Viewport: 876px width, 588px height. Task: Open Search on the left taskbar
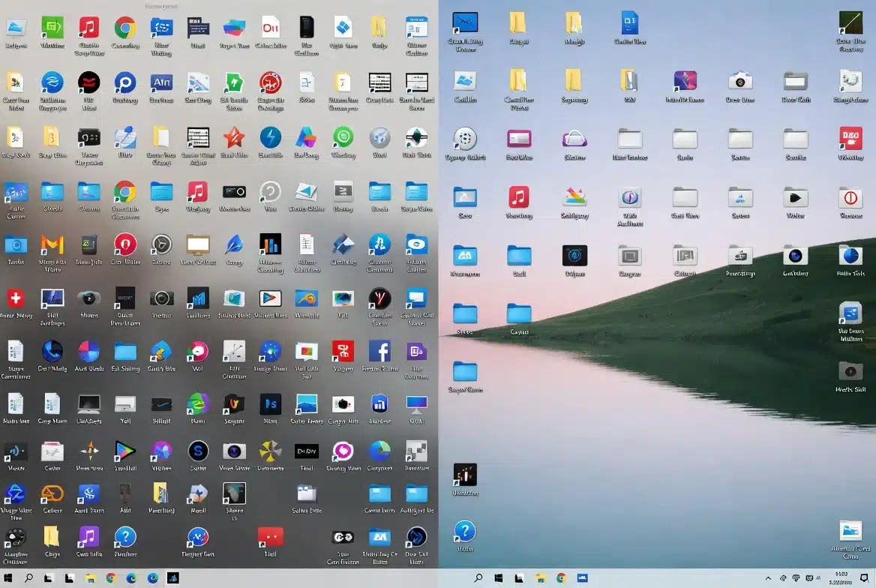[28, 578]
